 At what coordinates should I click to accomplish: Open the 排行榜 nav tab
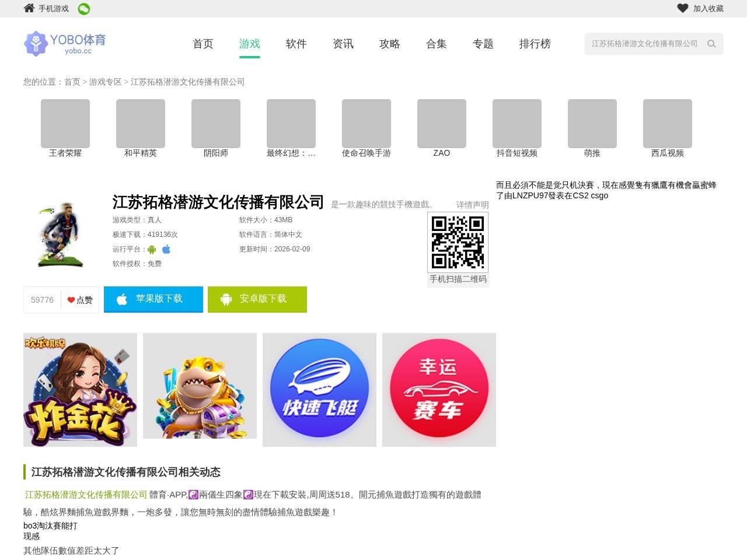tap(535, 44)
